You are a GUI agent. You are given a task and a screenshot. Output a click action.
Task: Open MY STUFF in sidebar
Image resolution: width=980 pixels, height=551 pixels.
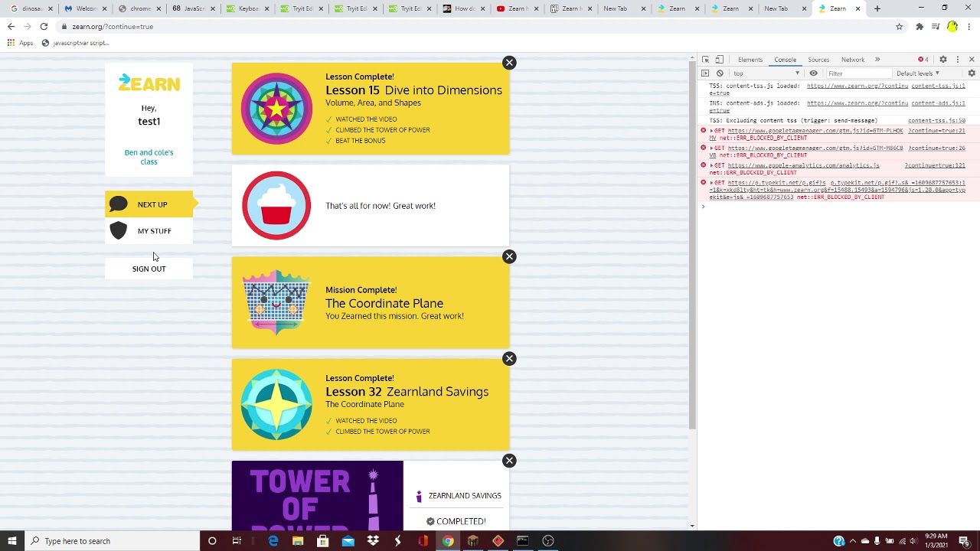[149, 231]
